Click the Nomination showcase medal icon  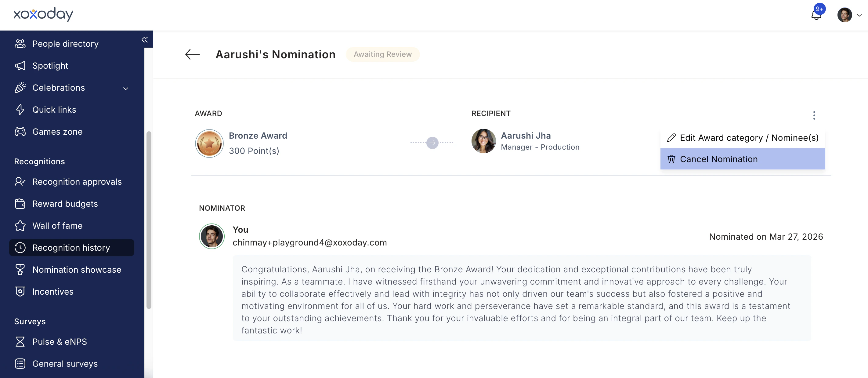click(x=20, y=270)
